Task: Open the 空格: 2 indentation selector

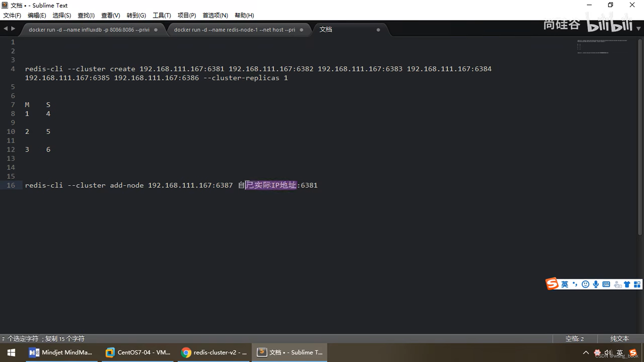Action: [x=574, y=339]
